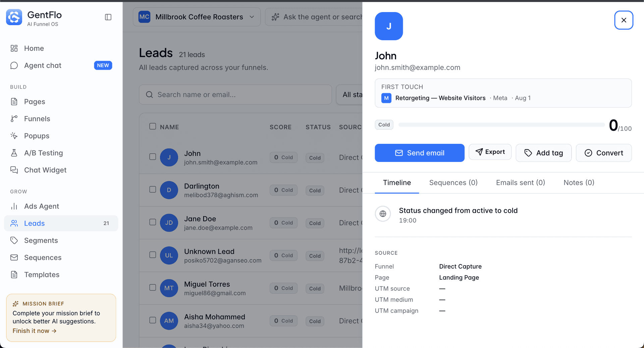Click the Meta M icon in First Touch
The width and height of the screenshot is (644, 348).
(x=386, y=98)
